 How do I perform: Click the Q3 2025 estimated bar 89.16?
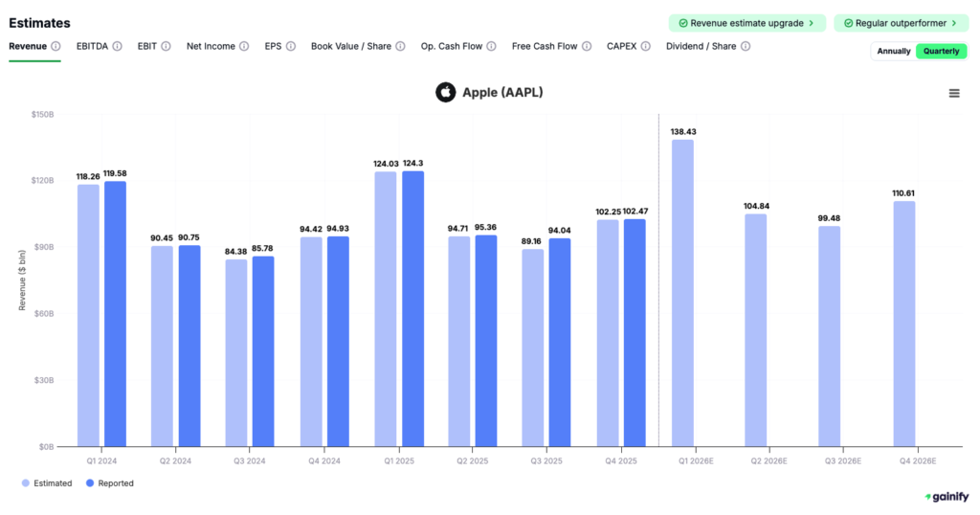point(532,348)
